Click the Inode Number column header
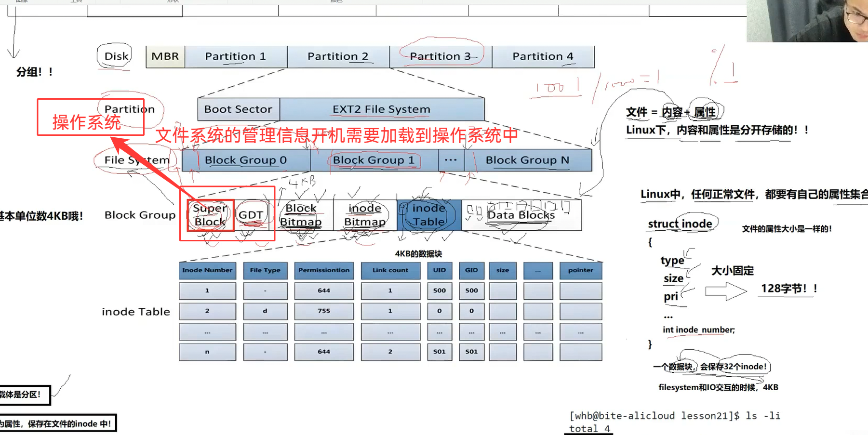Viewport: 868px width, 435px height. [207, 270]
